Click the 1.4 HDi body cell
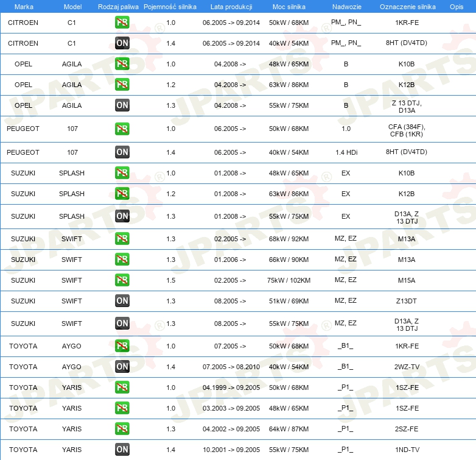The height and width of the screenshot is (460, 476). (346, 152)
